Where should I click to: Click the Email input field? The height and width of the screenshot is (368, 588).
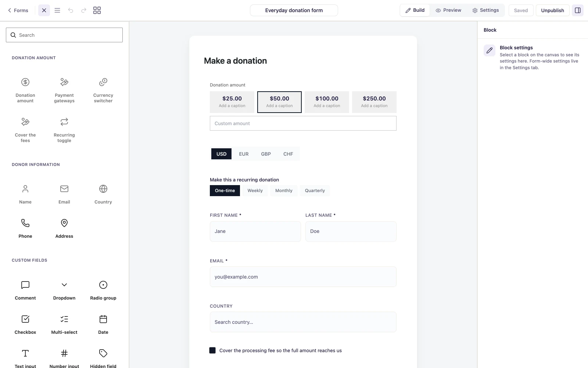coord(303,277)
